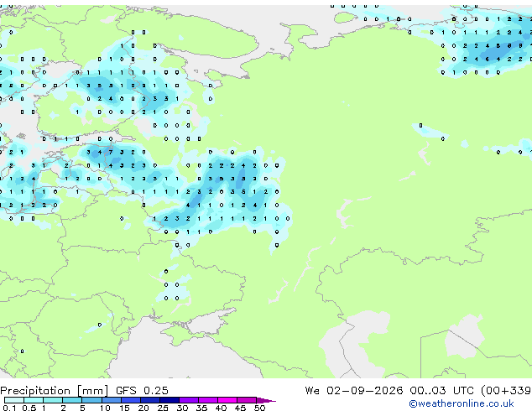Click the legend swatch between 2 and 5
Viewport: 532px width, 411px height.
point(72,400)
